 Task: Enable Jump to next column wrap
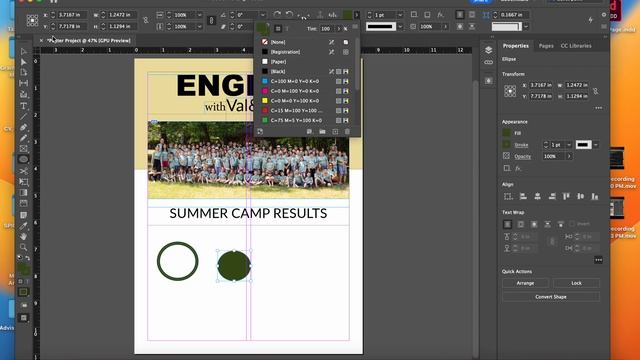pos(561,224)
